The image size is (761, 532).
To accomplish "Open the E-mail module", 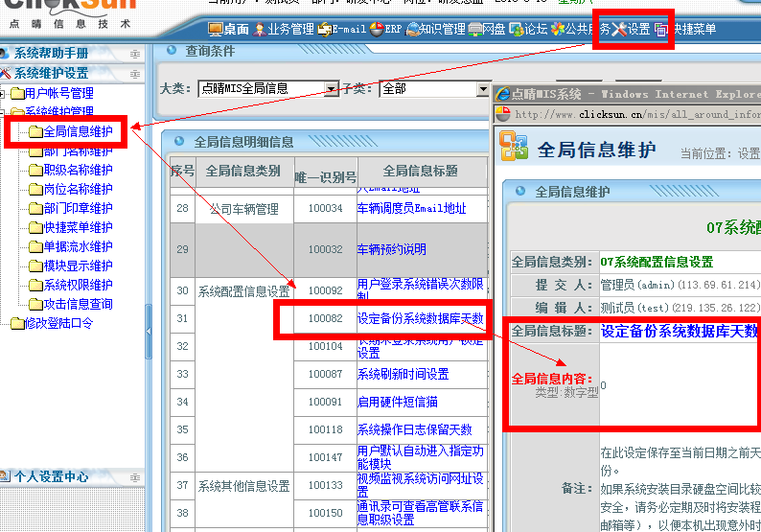I will 342,30.
